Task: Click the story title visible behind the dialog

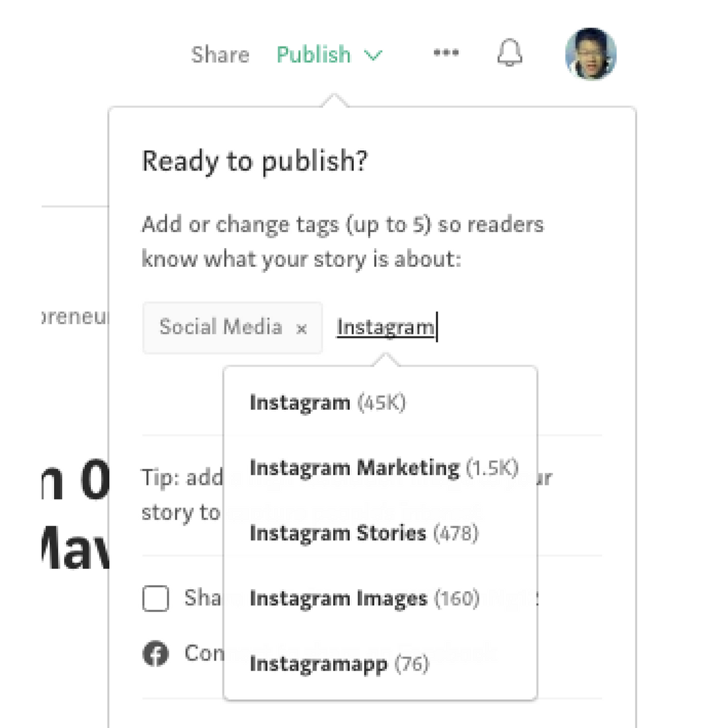Action: 74,519
